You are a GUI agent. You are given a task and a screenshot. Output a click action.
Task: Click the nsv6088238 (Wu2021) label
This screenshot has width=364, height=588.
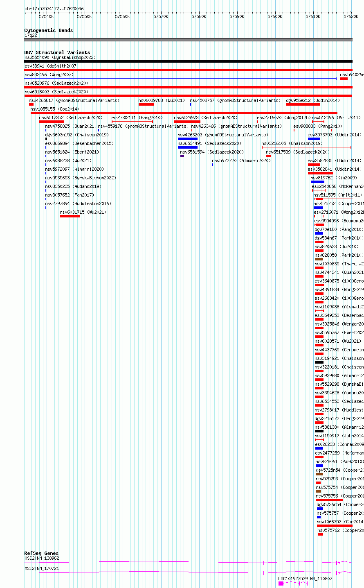click(x=68, y=161)
